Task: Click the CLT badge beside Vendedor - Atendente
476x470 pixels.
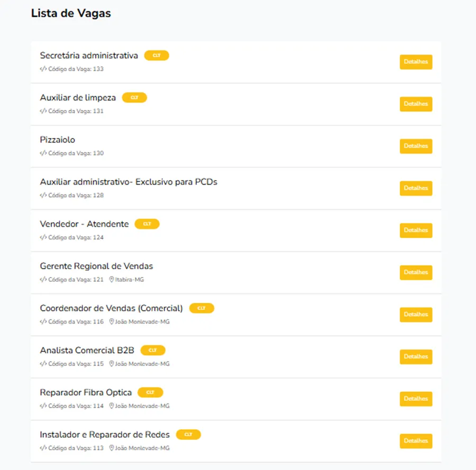Action: pyautogui.click(x=147, y=224)
